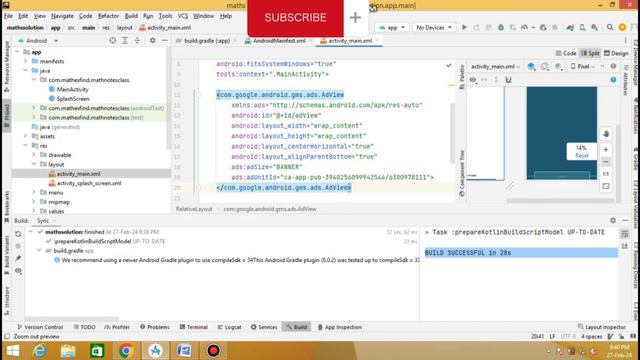Click the design surface layers icon
The height and width of the screenshot is (360, 640).
pyautogui.click(x=531, y=66)
